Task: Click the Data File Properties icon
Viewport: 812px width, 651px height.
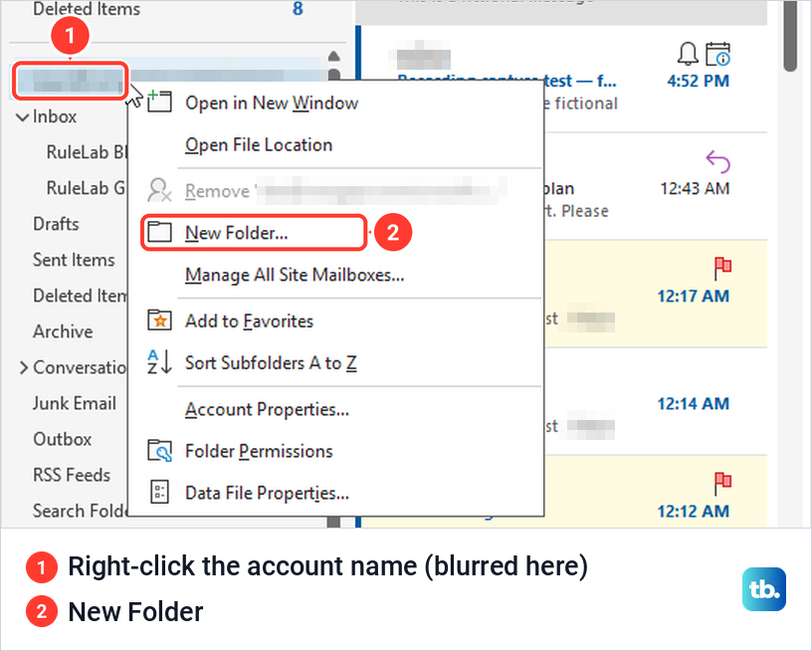Action: 159,492
